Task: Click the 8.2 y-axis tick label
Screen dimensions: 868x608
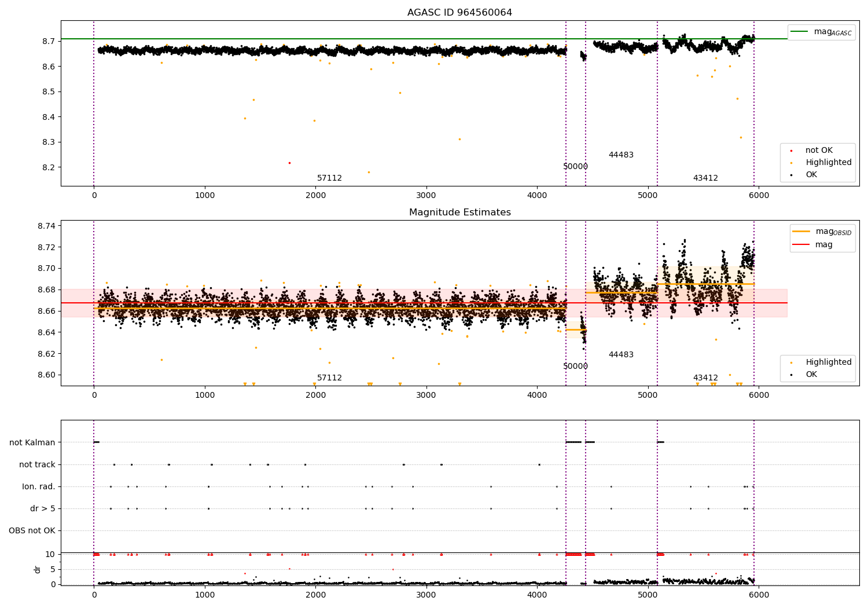Action: click(49, 167)
